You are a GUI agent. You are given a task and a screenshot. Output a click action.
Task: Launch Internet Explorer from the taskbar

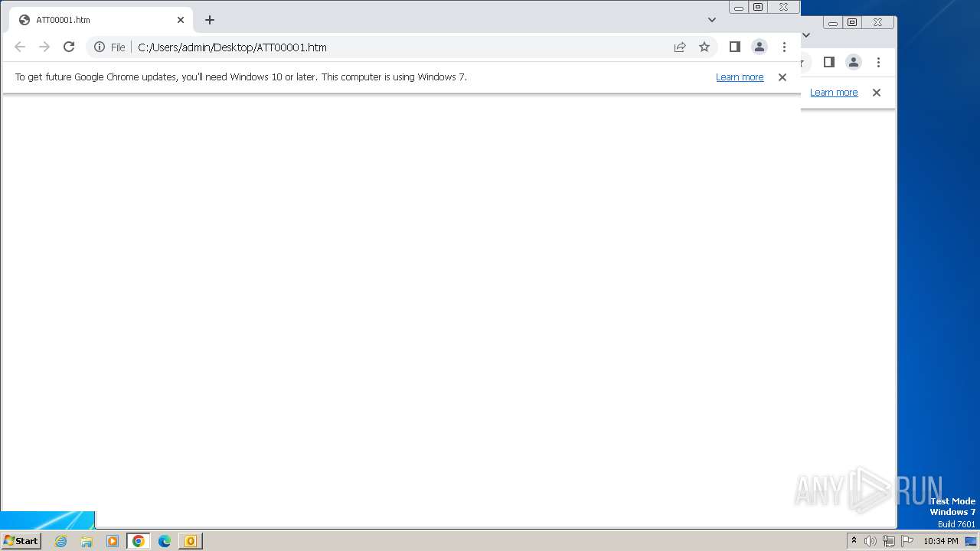(61, 541)
